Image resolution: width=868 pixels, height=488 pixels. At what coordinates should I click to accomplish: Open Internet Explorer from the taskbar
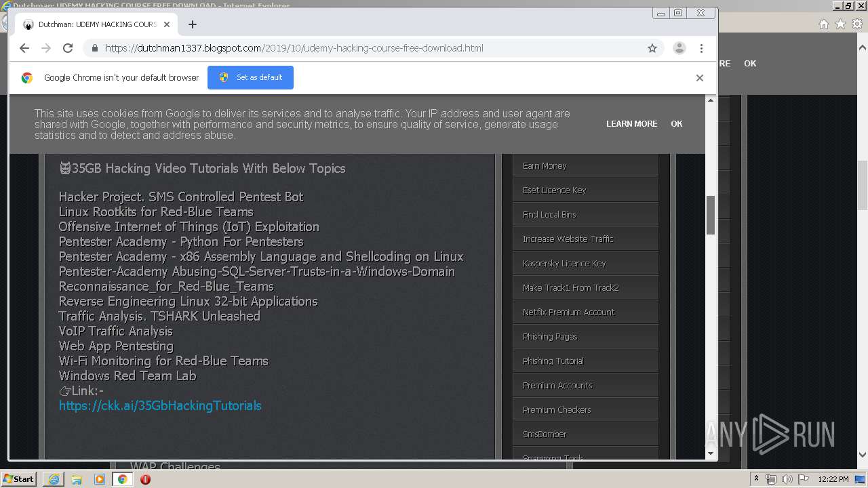(x=54, y=479)
